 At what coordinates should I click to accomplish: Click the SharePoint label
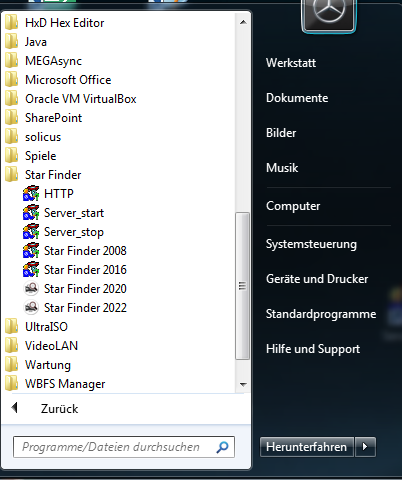point(53,118)
